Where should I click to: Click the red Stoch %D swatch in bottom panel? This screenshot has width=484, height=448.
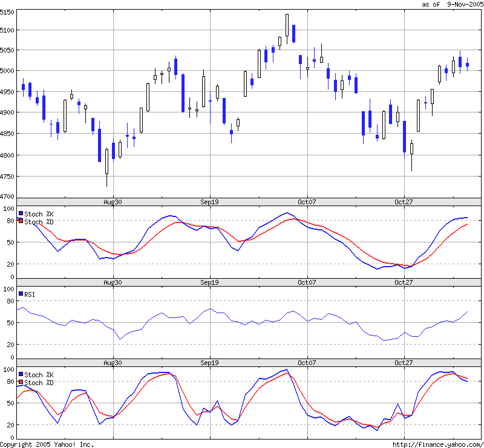click(21, 382)
